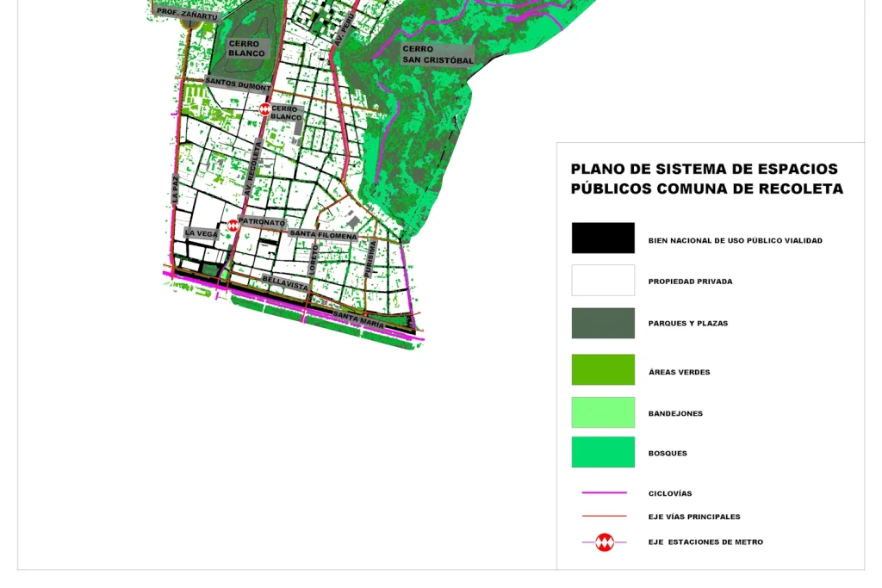Select the light green Bandejones swatch
Viewport: 882px width, 588px height.
(x=603, y=412)
